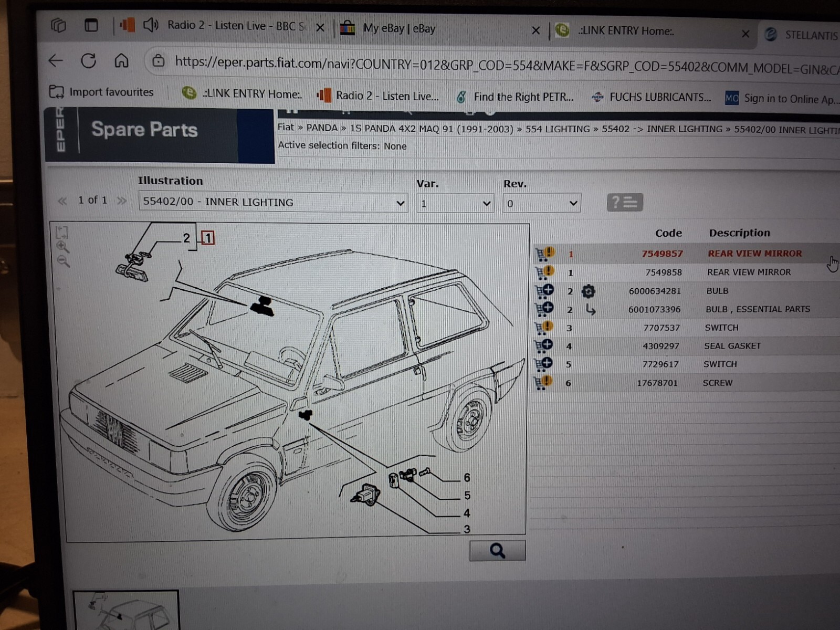Select part code 7707537
The image size is (840, 630).
[x=661, y=328]
